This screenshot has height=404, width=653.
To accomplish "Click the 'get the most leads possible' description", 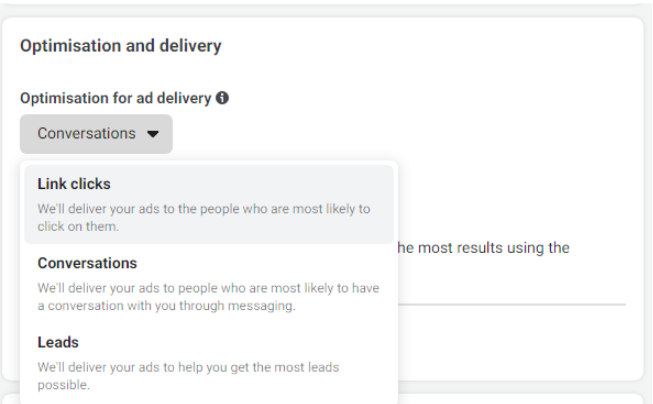I will click(x=188, y=375).
